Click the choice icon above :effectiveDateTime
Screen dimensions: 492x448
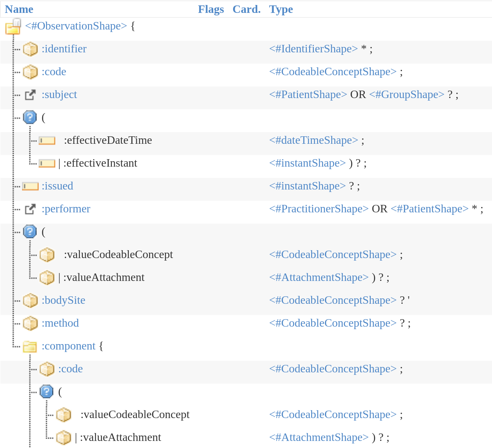tap(30, 118)
